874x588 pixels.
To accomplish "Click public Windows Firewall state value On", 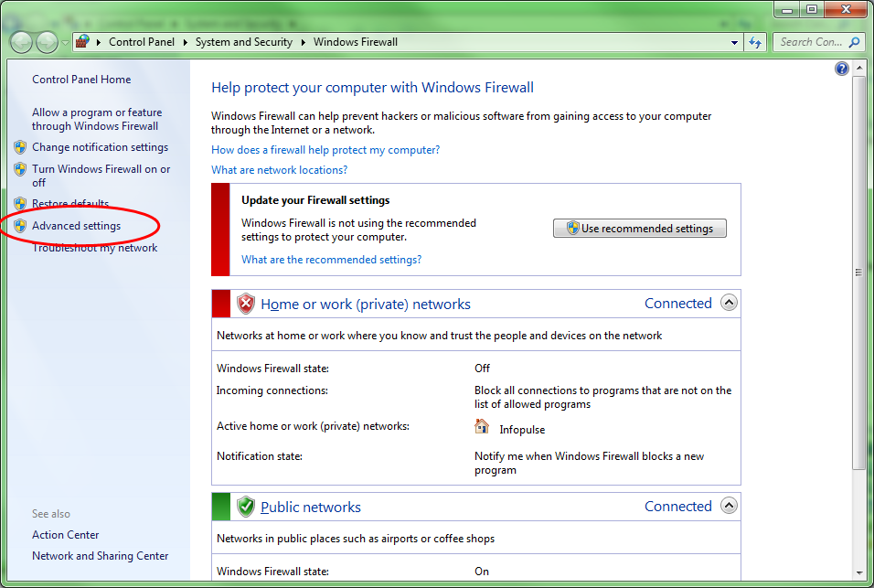I will click(x=482, y=572).
